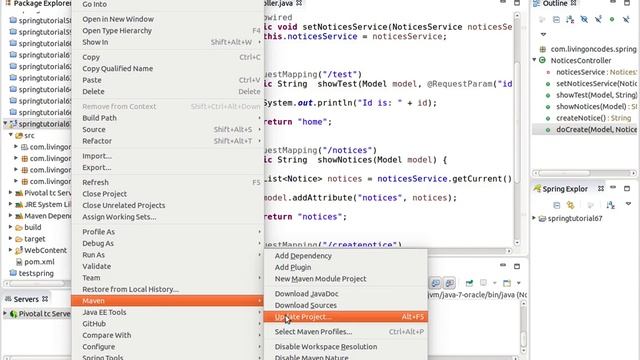Open the Run As submenu

pyautogui.click(x=167, y=255)
